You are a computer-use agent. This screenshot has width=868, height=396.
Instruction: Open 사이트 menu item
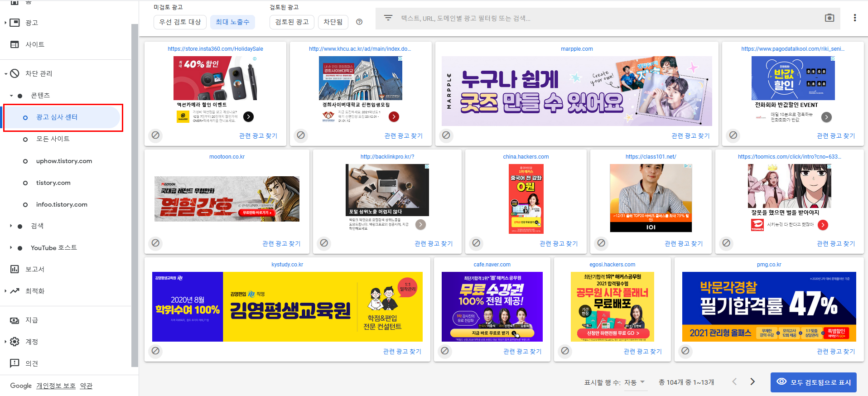(x=34, y=44)
